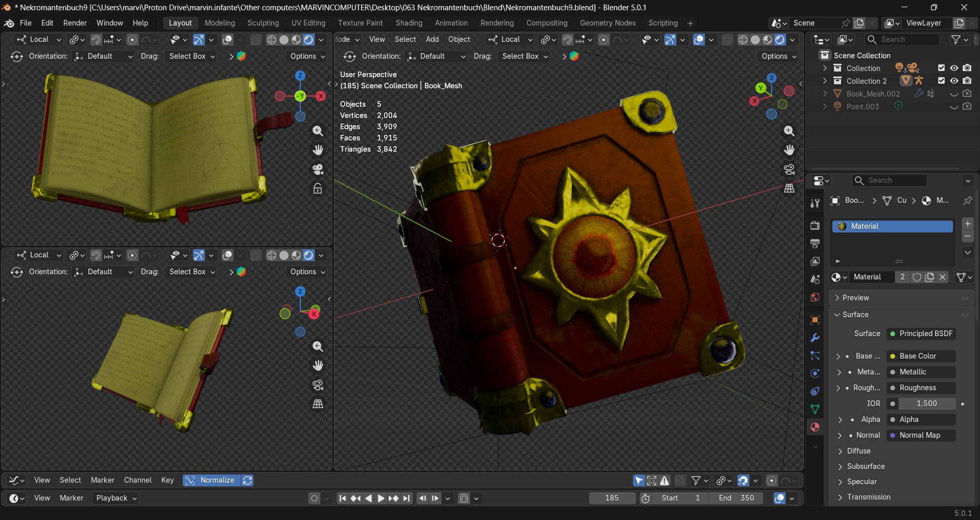This screenshot has height=520, width=980.
Task: Jump to the timeline's first frame
Action: coord(343,498)
